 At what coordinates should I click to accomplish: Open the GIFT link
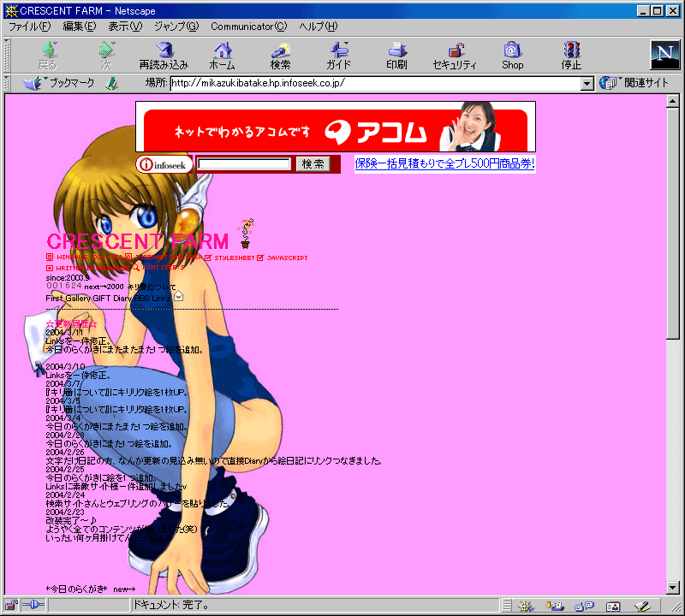pos(102,299)
